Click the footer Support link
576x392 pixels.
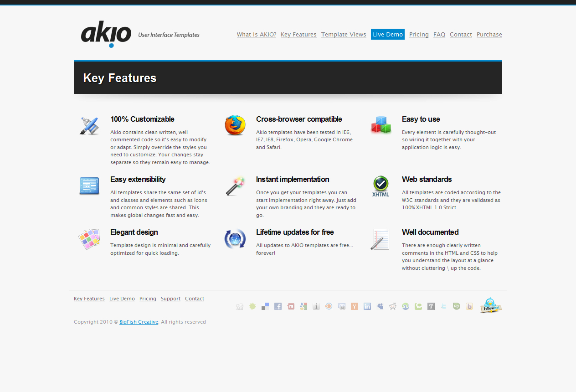coord(170,299)
